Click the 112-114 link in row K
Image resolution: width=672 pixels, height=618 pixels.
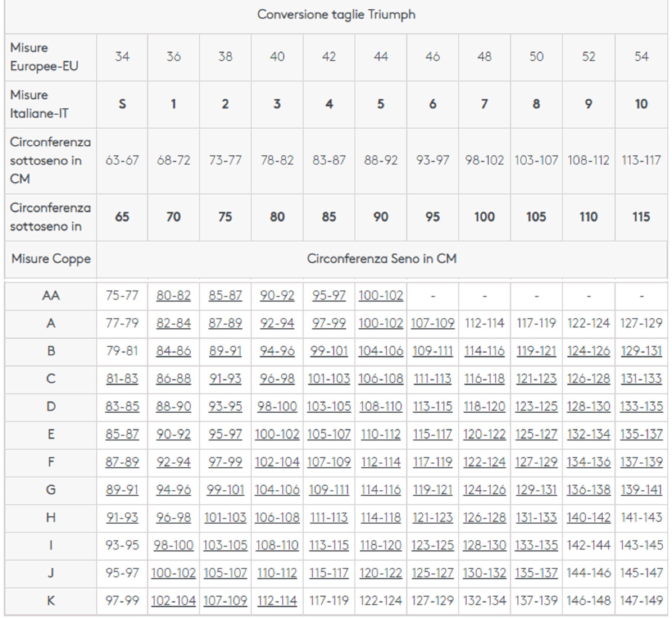277,600
